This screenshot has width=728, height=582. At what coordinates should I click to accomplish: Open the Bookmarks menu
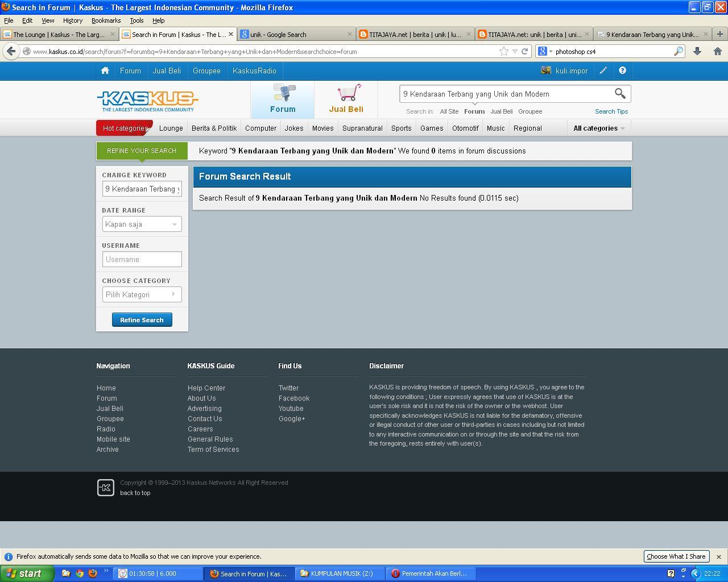point(106,20)
